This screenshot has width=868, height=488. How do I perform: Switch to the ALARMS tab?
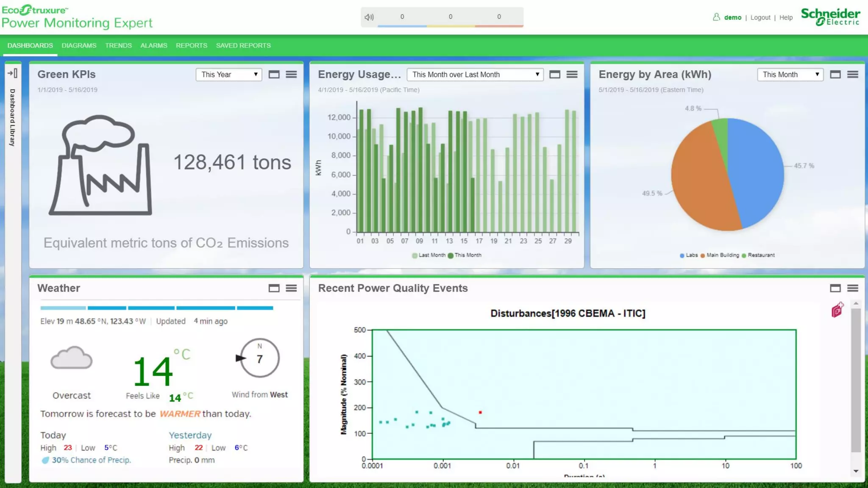(x=153, y=45)
